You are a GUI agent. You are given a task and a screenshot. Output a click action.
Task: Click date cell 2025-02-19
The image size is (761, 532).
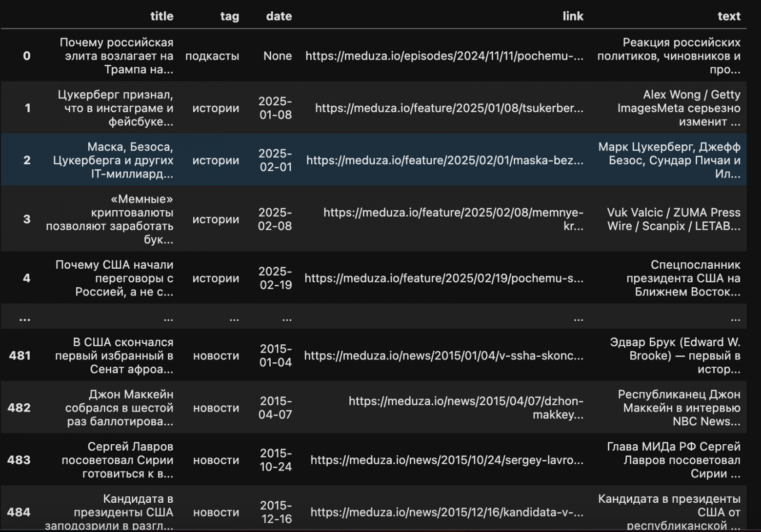click(x=275, y=278)
